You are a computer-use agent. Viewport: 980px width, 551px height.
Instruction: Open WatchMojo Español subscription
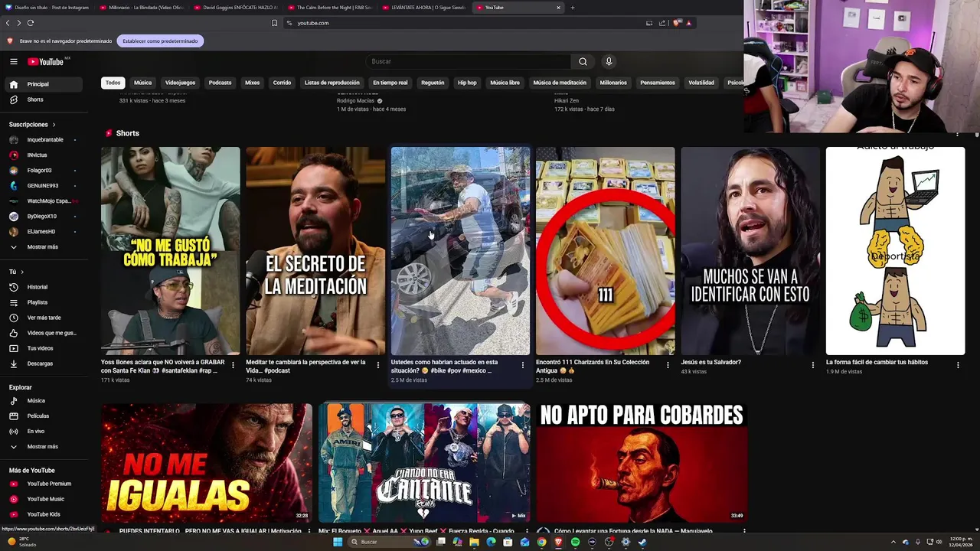(43, 201)
